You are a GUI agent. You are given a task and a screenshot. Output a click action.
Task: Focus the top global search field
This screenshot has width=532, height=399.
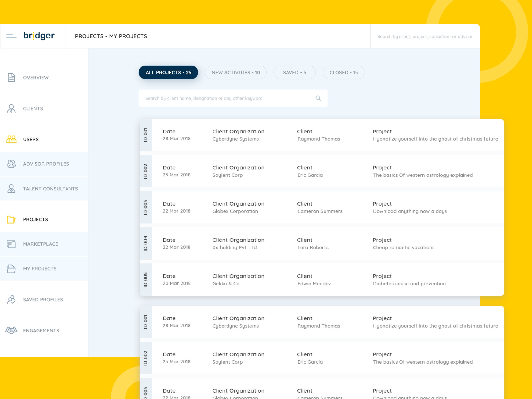[425, 36]
